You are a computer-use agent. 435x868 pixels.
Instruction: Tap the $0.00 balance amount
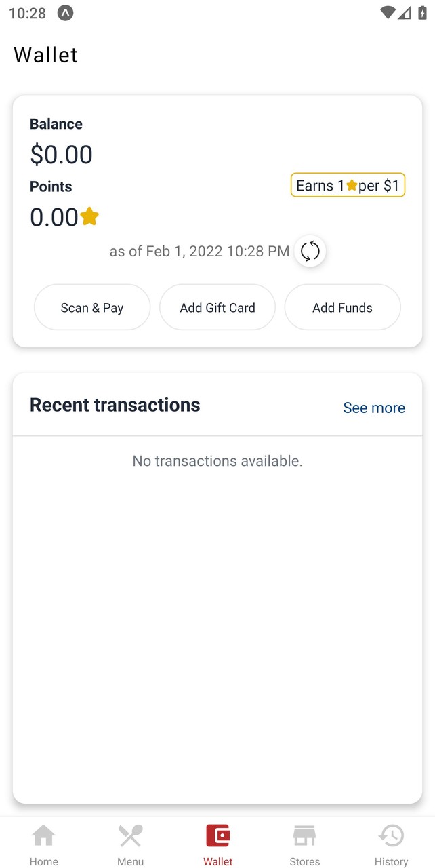tap(61, 155)
